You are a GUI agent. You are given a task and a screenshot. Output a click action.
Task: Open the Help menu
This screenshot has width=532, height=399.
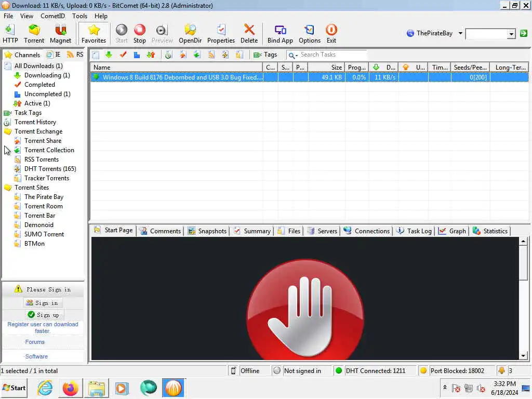(x=101, y=16)
